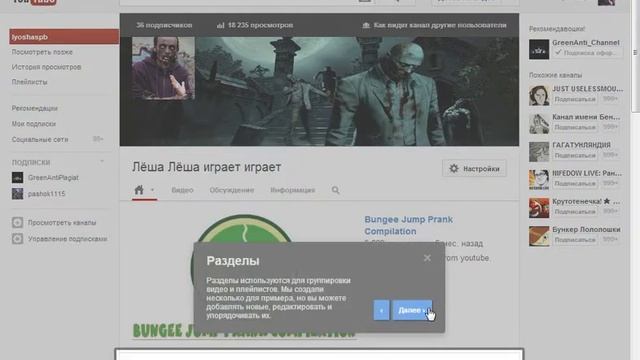Close the Разделы popup with the X
Viewport: 640px width, 360px height.
pyautogui.click(x=427, y=258)
